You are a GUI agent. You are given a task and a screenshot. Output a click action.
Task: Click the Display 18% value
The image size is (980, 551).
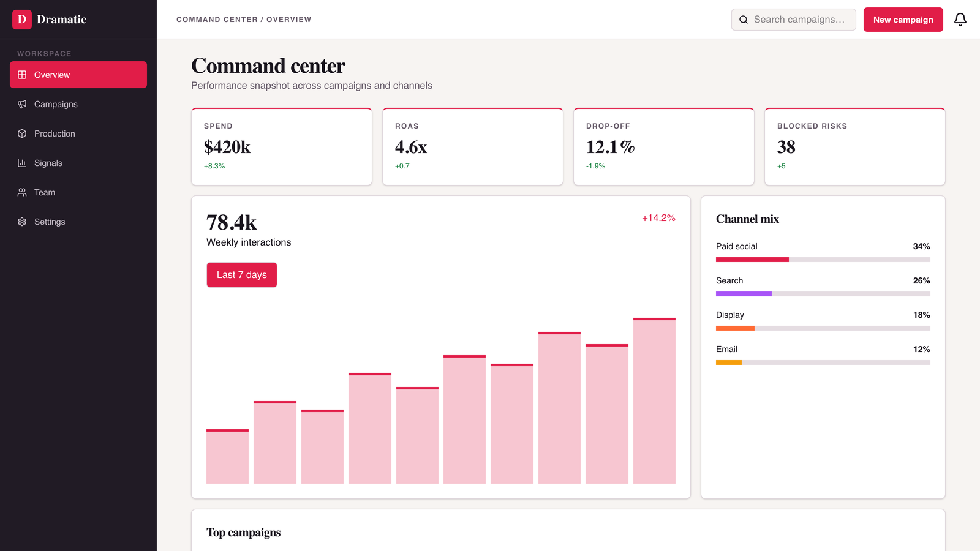[x=921, y=315]
